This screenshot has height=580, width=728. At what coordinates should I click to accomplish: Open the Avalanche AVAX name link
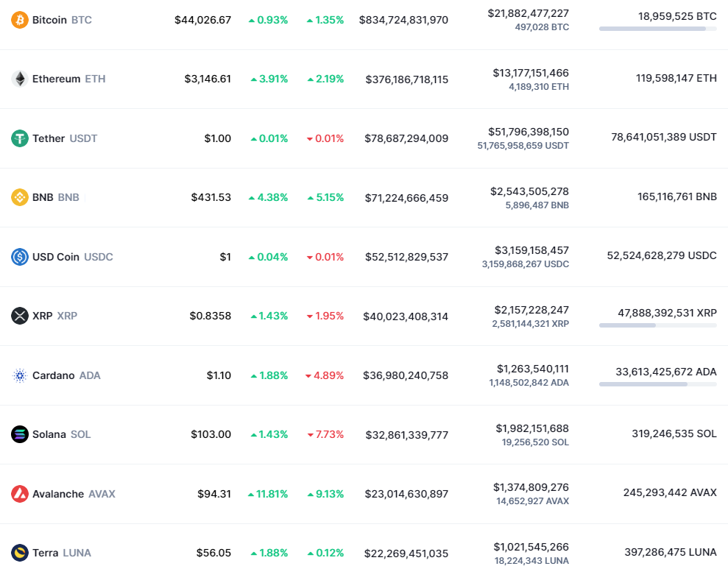pos(74,494)
